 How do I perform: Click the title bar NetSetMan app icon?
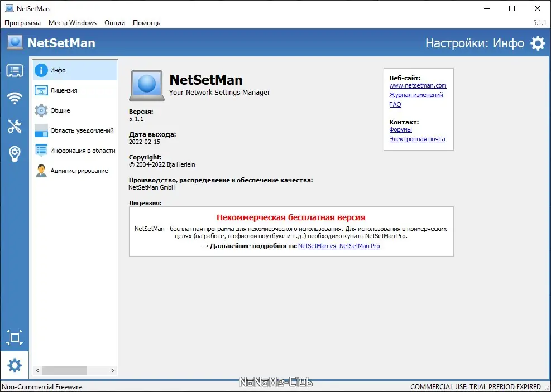(x=9, y=8)
